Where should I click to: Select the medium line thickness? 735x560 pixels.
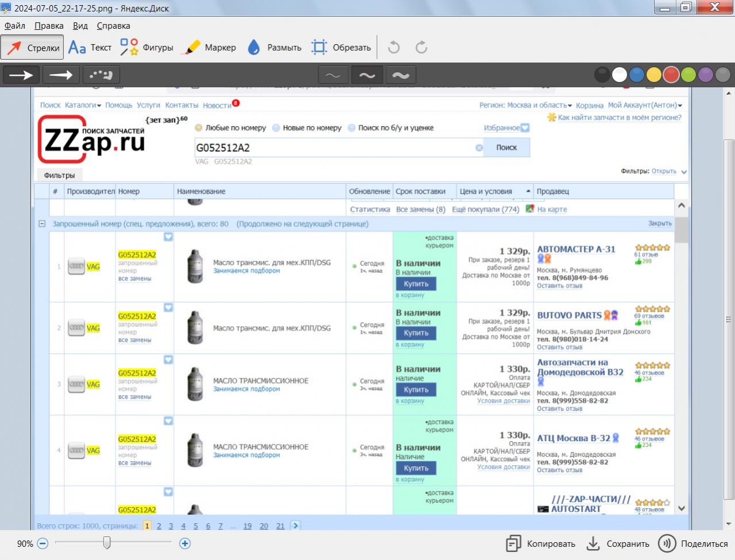point(367,75)
